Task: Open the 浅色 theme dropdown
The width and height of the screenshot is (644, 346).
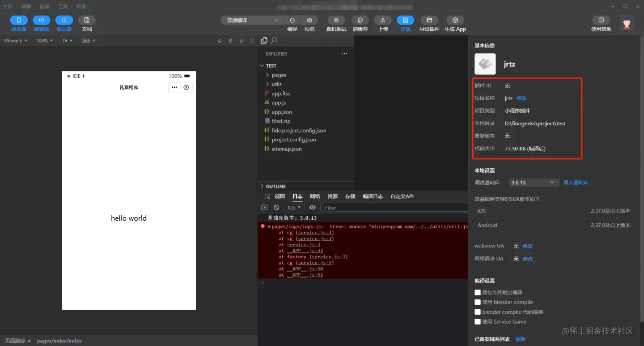Action: click(89, 41)
